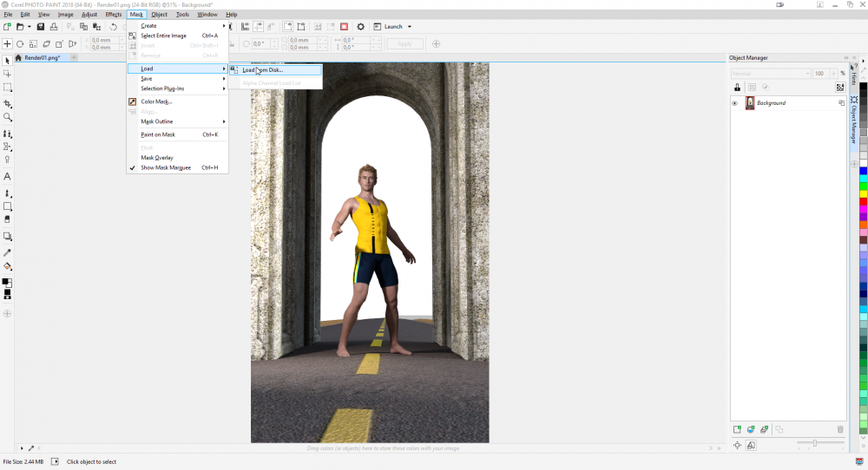Pick the Eyedropper tool
This screenshot has height=470, width=868.
click(7, 252)
